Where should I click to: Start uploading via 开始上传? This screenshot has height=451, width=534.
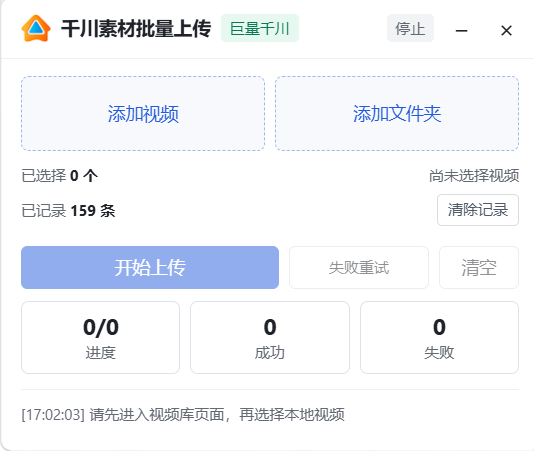(150, 267)
